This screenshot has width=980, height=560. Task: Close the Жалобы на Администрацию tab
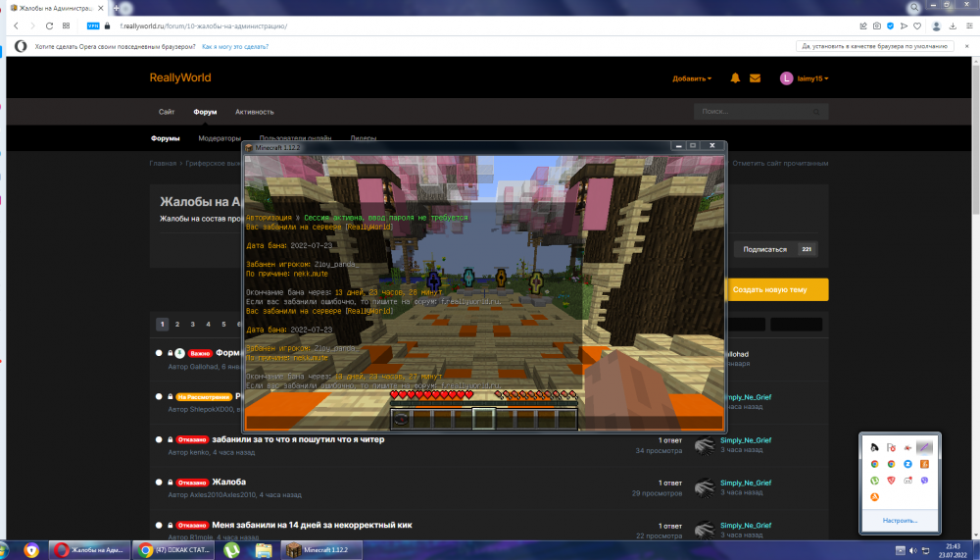pyautogui.click(x=101, y=8)
